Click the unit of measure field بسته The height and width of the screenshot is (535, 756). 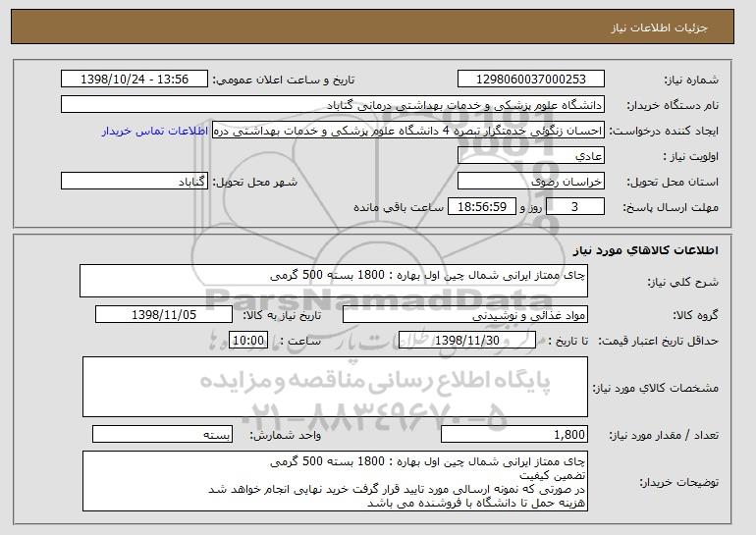162,434
